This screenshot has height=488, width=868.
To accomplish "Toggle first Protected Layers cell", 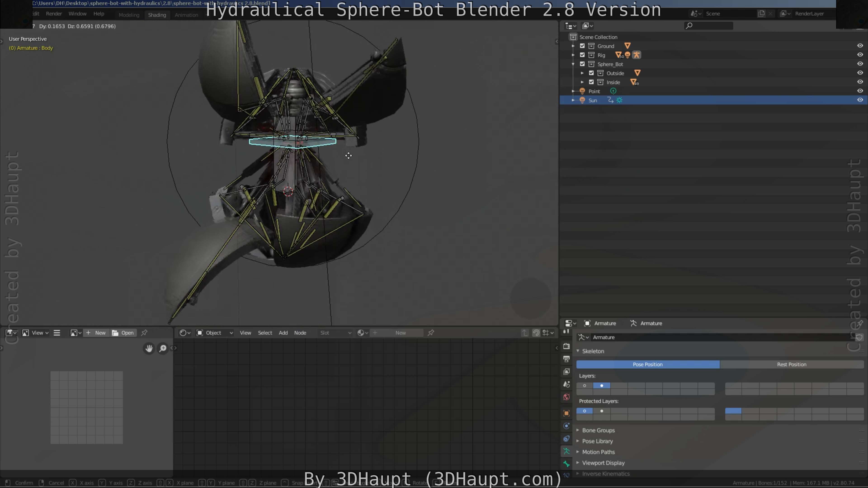I will pyautogui.click(x=585, y=411).
